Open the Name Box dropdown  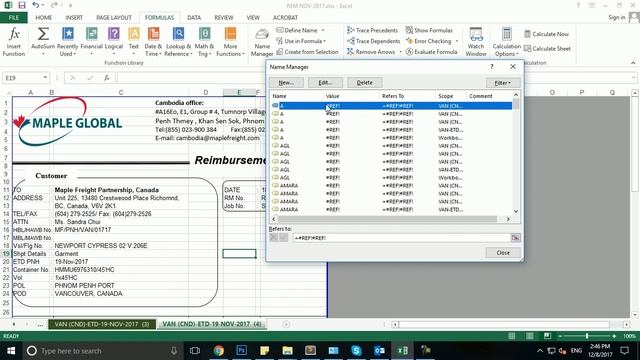45,78
